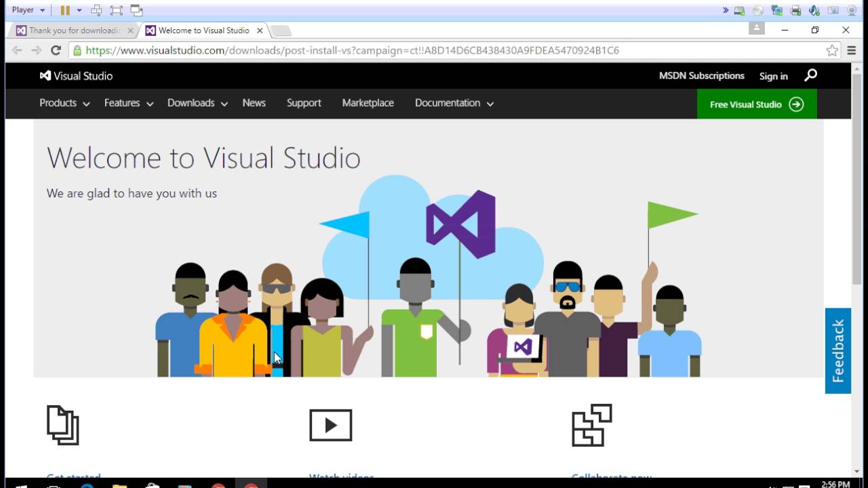The image size is (868, 488).
Task: Open the Chrome hamburger menu
Action: (x=852, y=50)
